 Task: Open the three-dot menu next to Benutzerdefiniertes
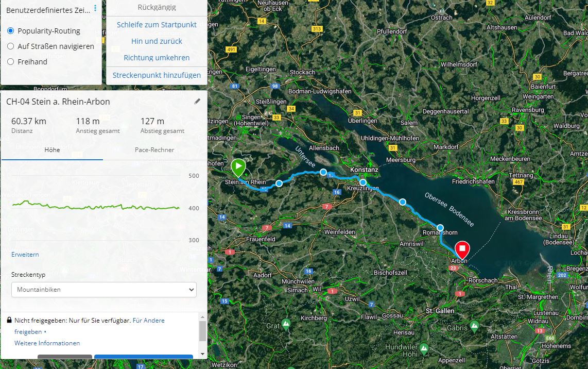[95, 8]
